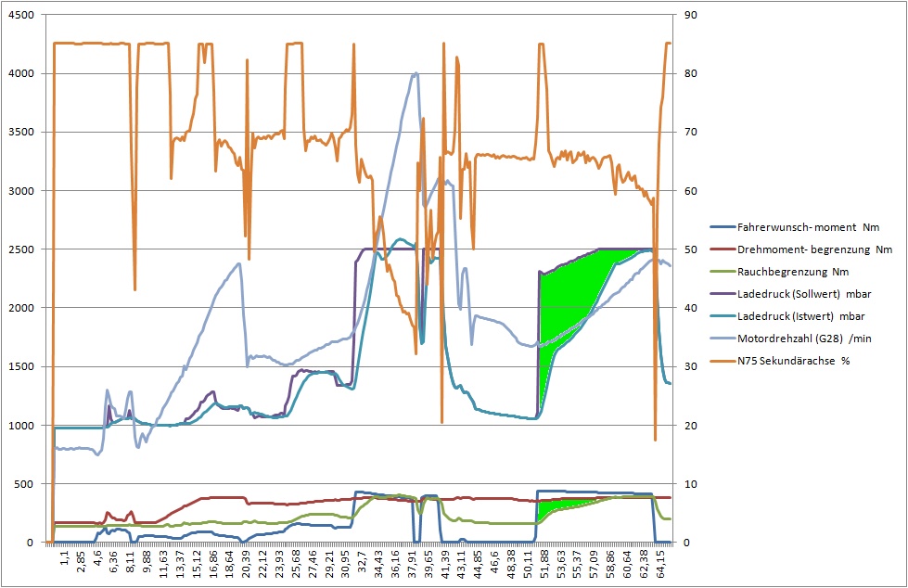Click the time axis label 22,12
The height and width of the screenshot is (588, 908).
pyautogui.click(x=262, y=564)
